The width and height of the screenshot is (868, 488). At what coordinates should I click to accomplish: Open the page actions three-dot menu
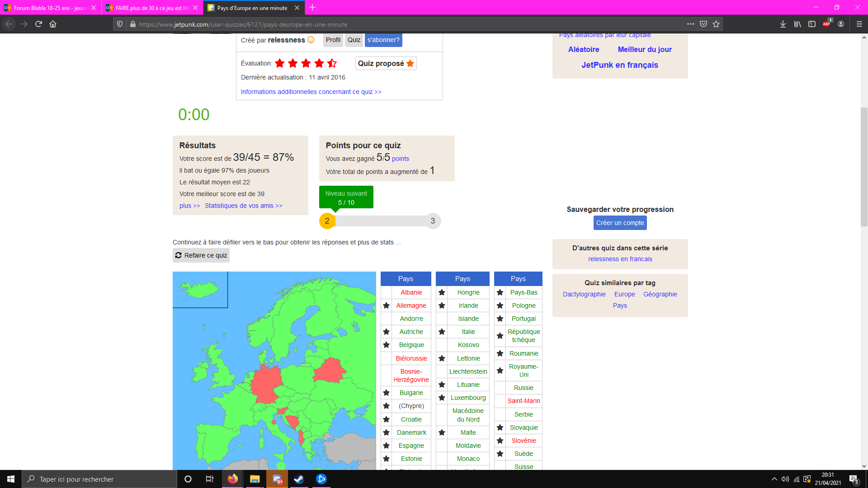690,24
